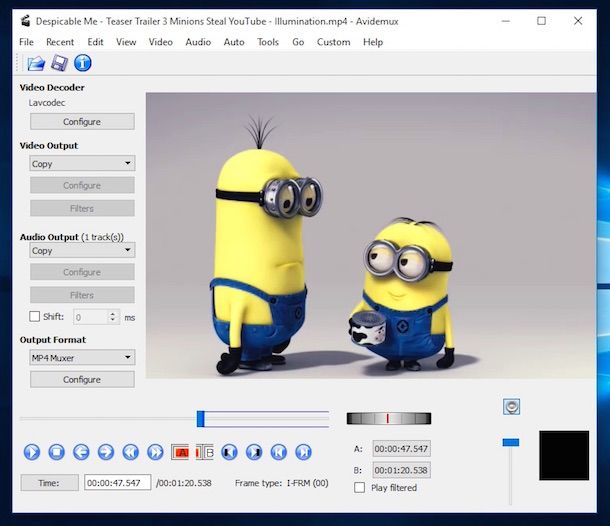Search the next black frame

(254, 452)
